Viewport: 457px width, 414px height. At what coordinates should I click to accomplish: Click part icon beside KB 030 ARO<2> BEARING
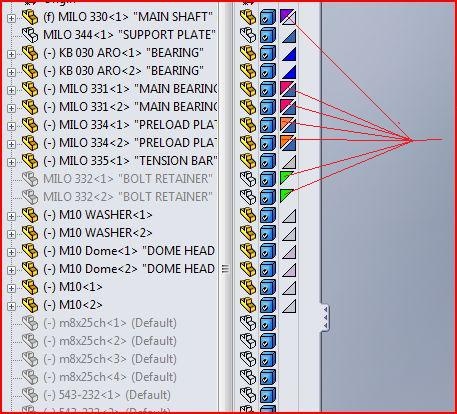coord(30,71)
